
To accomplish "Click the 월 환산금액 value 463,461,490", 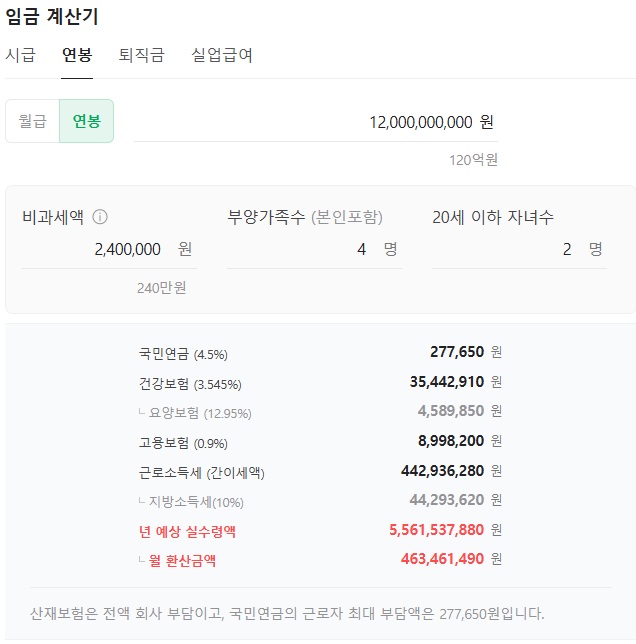I will [442, 559].
